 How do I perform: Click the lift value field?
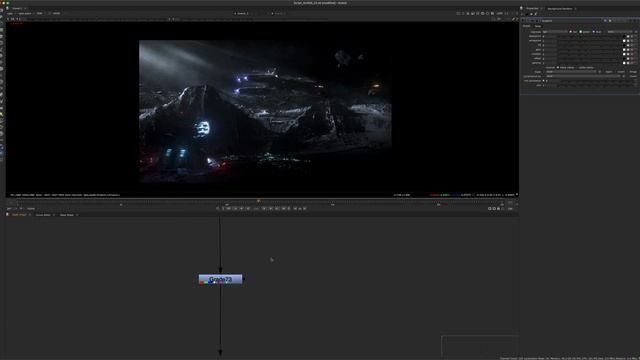(551, 45)
